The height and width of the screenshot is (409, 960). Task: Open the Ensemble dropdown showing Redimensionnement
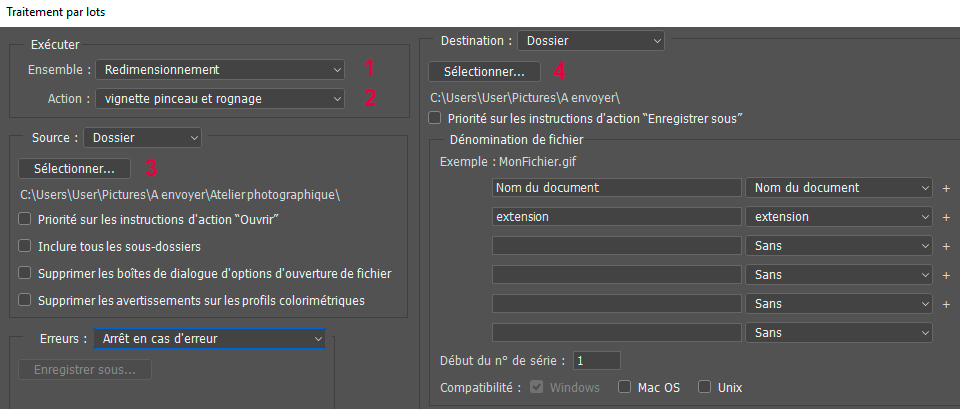[x=219, y=69]
